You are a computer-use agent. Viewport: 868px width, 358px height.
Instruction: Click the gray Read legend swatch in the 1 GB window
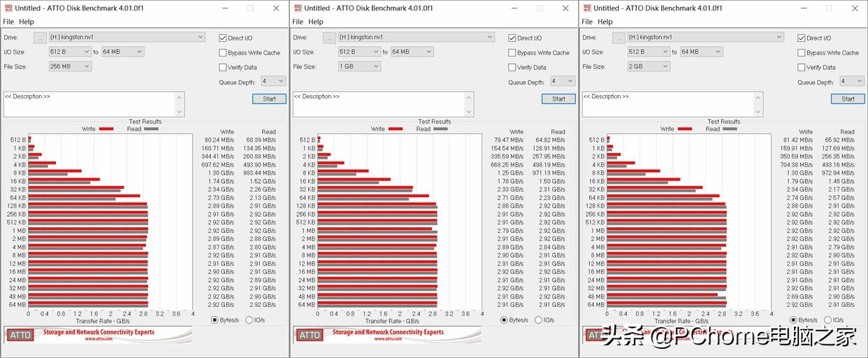click(440, 129)
